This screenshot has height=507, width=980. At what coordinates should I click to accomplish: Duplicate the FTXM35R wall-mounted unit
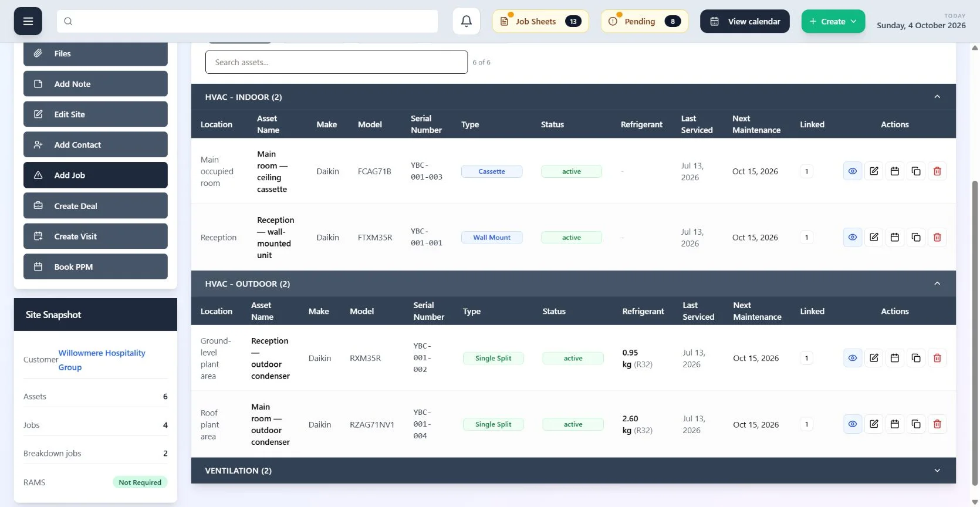point(916,238)
